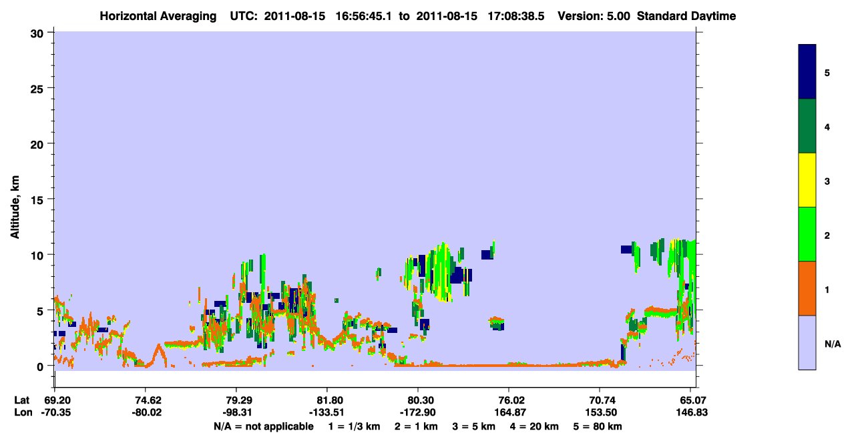Click longitude value -80.02
This screenshot has width=868, height=445.
click(x=146, y=412)
